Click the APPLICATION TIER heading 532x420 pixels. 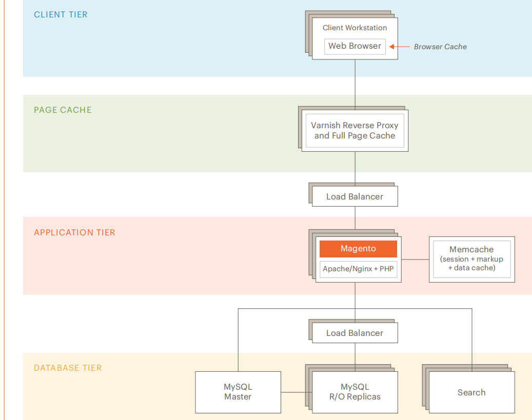click(74, 232)
